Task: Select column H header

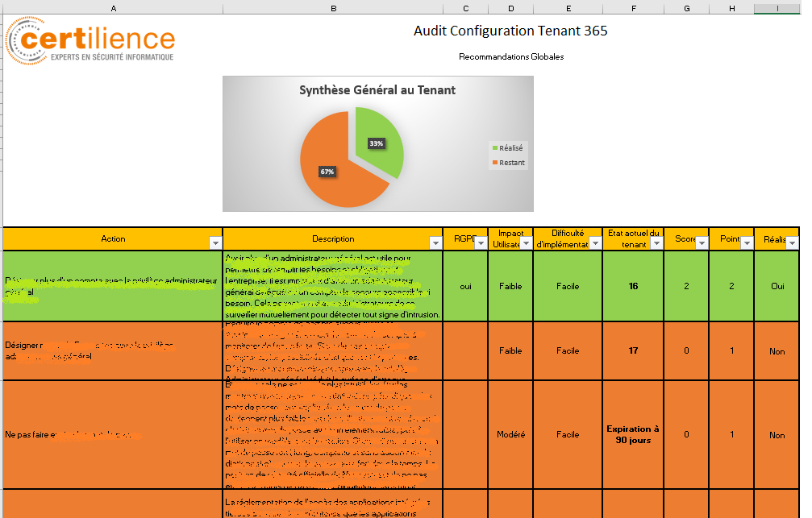Action: (731, 8)
